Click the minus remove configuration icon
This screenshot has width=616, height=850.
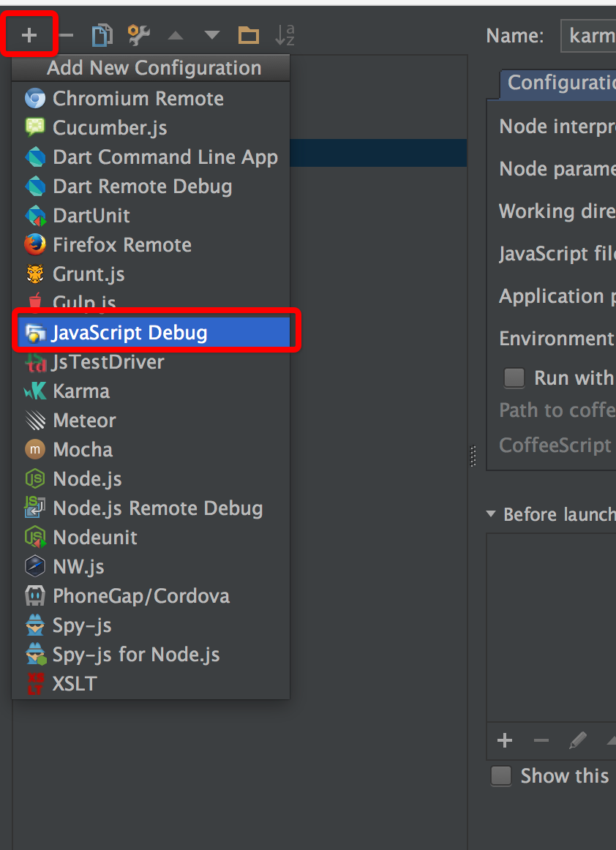(x=66, y=35)
